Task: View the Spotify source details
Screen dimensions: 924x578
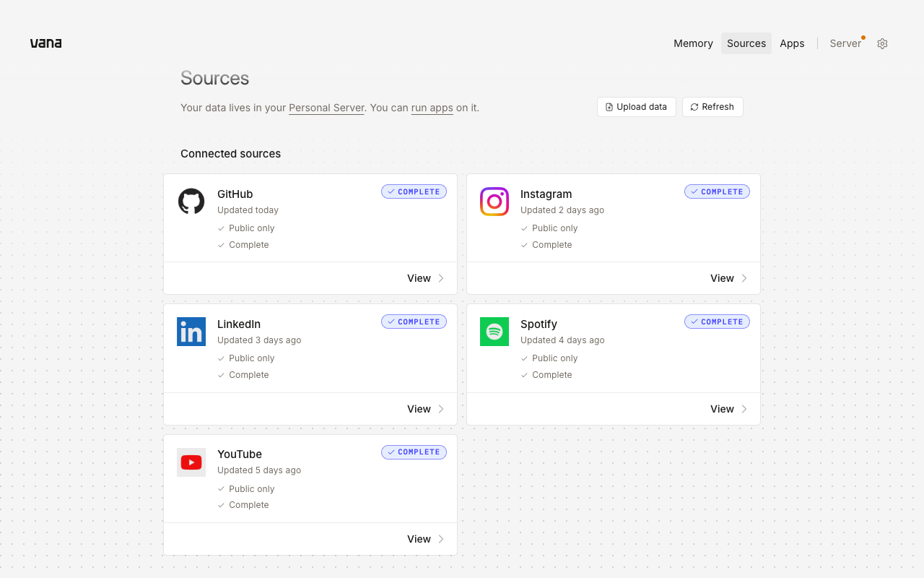Action: click(729, 409)
